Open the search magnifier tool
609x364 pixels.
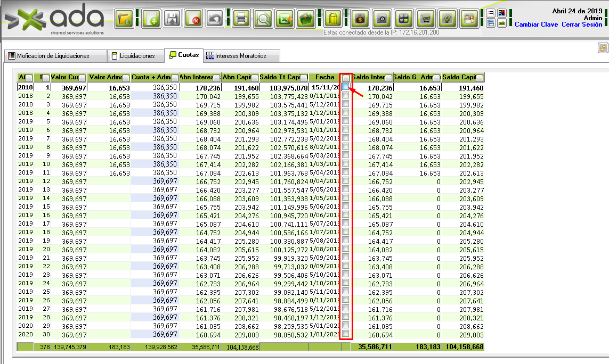click(263, 19)
